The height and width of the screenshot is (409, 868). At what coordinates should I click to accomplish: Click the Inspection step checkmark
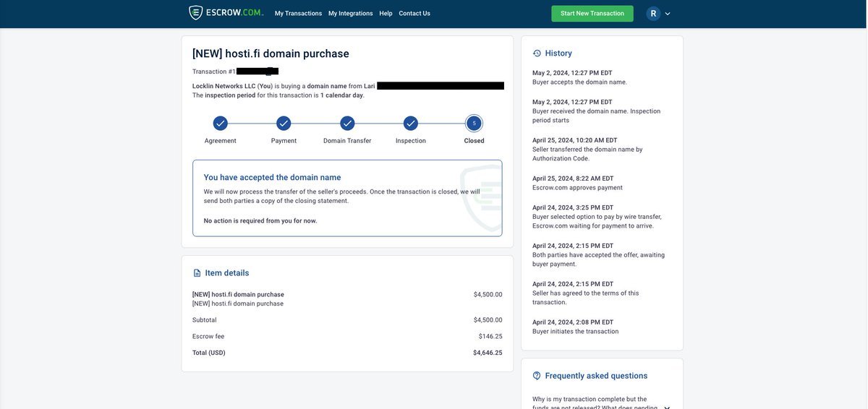(x=411, y=124)
